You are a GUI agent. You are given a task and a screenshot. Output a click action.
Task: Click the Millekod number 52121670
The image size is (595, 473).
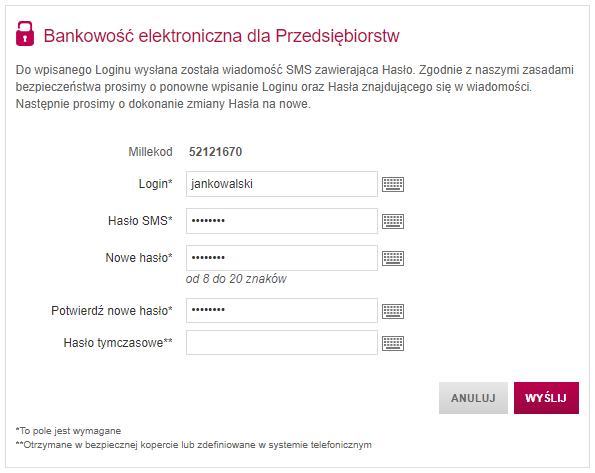pos(215,152)
